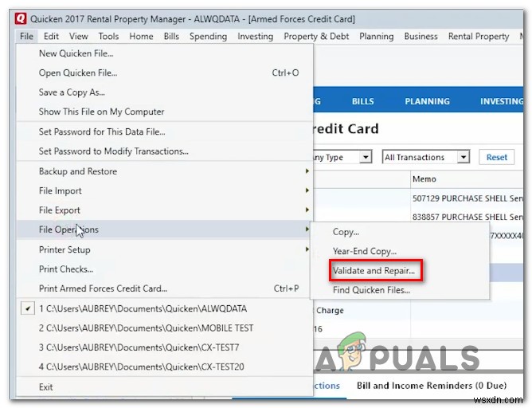Open recent file 2 MOBILE TEST
532x408 pixels.
tap(165, 328)
